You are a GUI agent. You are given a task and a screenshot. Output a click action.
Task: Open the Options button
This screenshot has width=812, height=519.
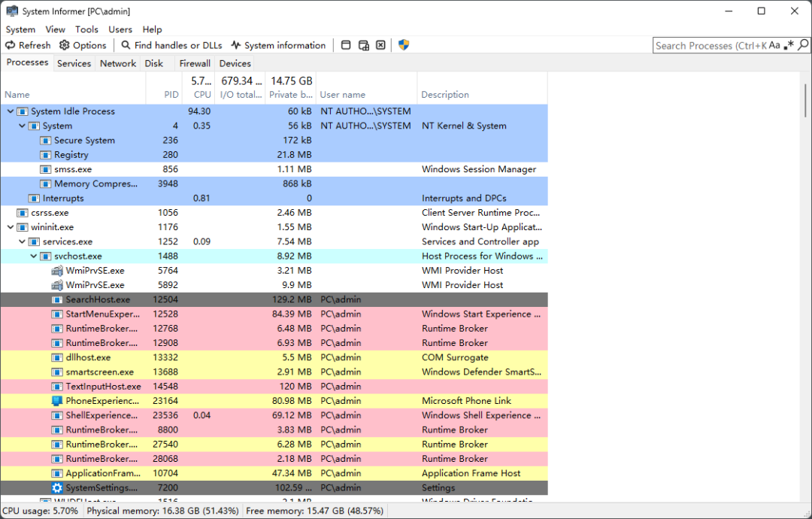pyautogui.click(x=83, y=45)
